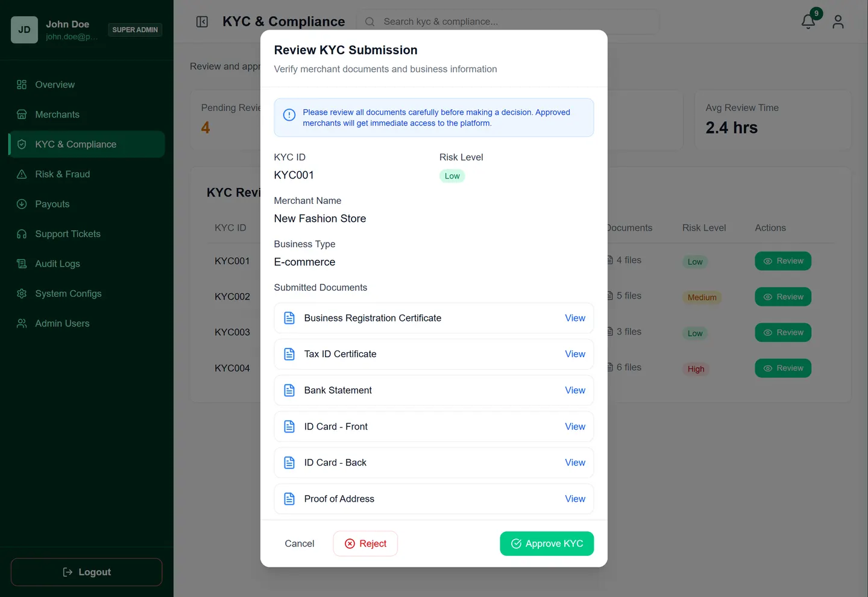This screenshot has height=597, width=868.
Task: Click the JD avatar in the sidebar
Action: point(24,30)
